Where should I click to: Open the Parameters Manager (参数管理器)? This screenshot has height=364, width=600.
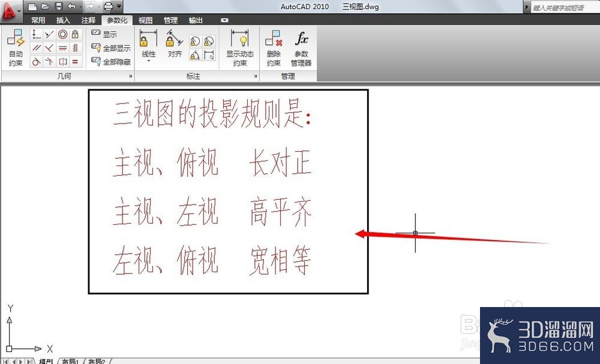point(301,49)
